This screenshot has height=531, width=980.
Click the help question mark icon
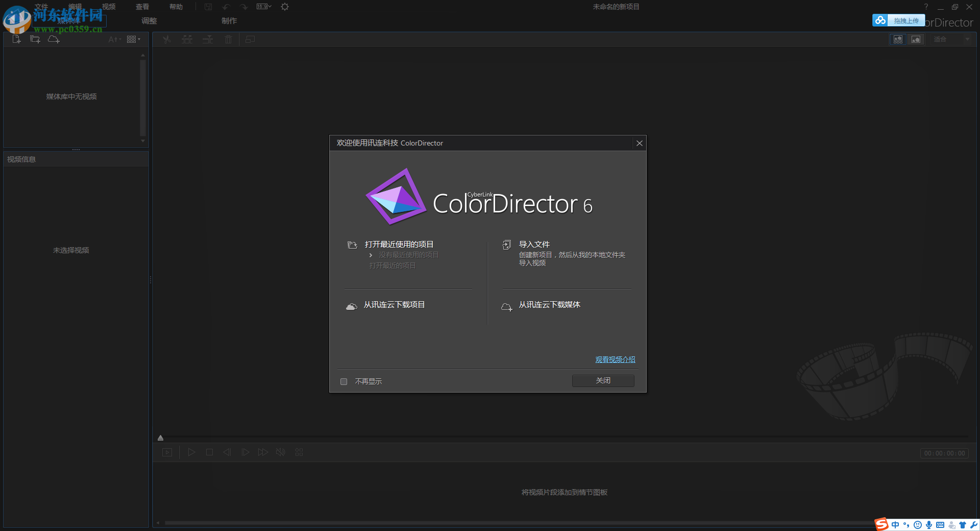pos(926,7)
